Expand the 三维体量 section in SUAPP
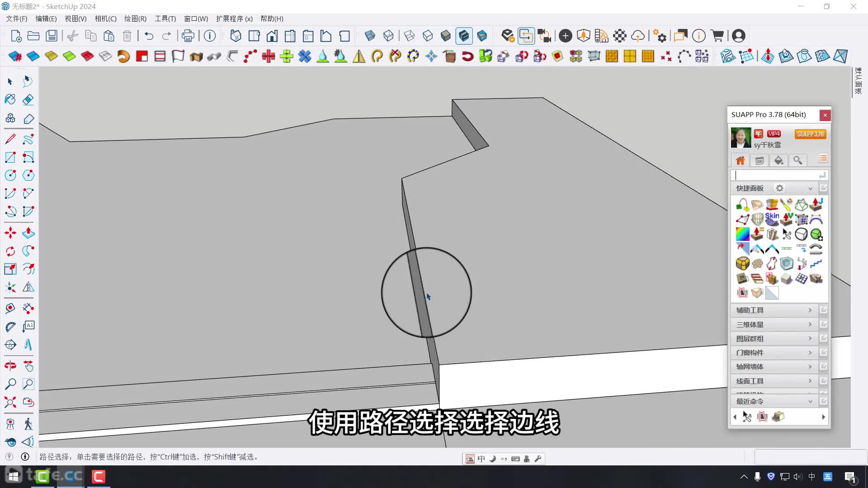The image size is (868, 488). coord(774,324)
